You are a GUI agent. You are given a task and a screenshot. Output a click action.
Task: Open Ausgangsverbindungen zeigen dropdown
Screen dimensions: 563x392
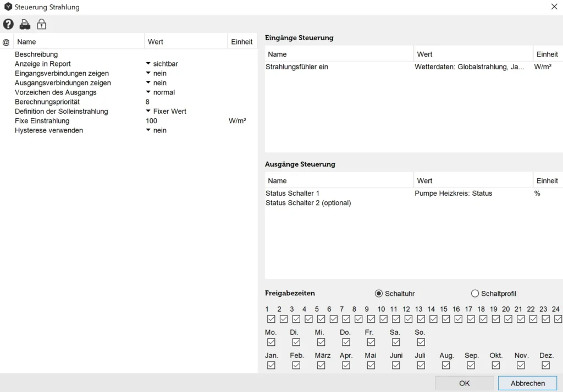[148, 82]
